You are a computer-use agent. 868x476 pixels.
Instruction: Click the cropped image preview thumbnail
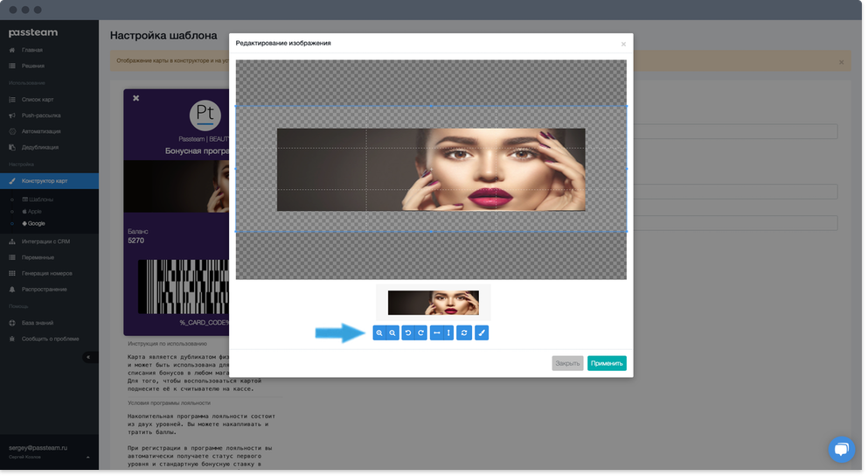[x=434, y=303]
